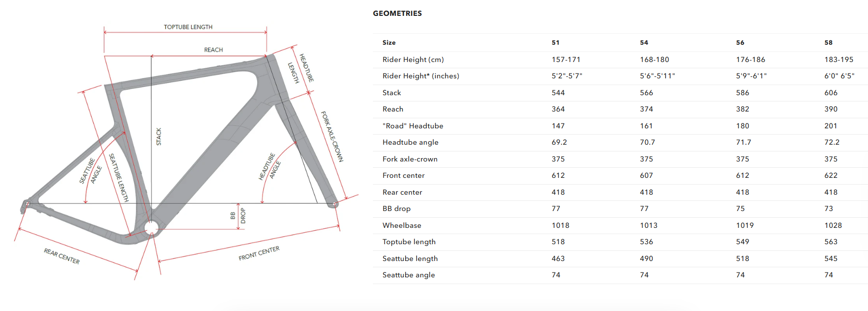Click the 606 stack value
This screenshot has width=868, height=311.
pyautogui.click(x=831, y=93)
